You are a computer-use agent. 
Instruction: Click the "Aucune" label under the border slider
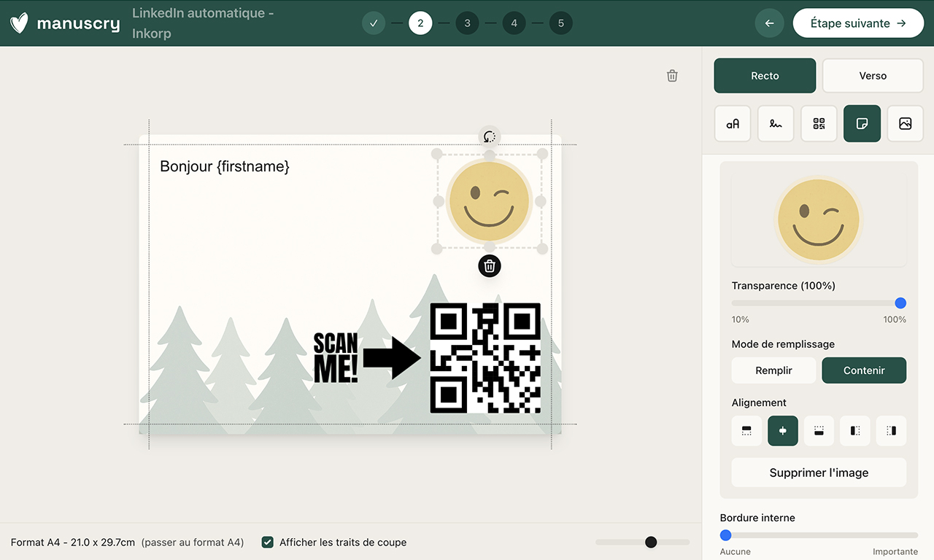[x=736, y=552]
